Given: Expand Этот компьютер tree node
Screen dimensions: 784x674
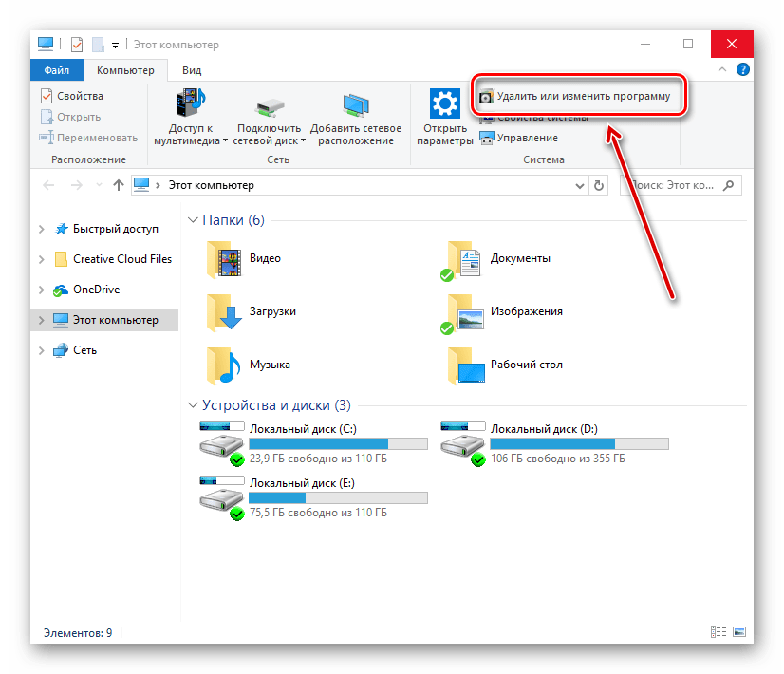Looking at the screenshot, I should pyautogui.click(x=42, y=321).
